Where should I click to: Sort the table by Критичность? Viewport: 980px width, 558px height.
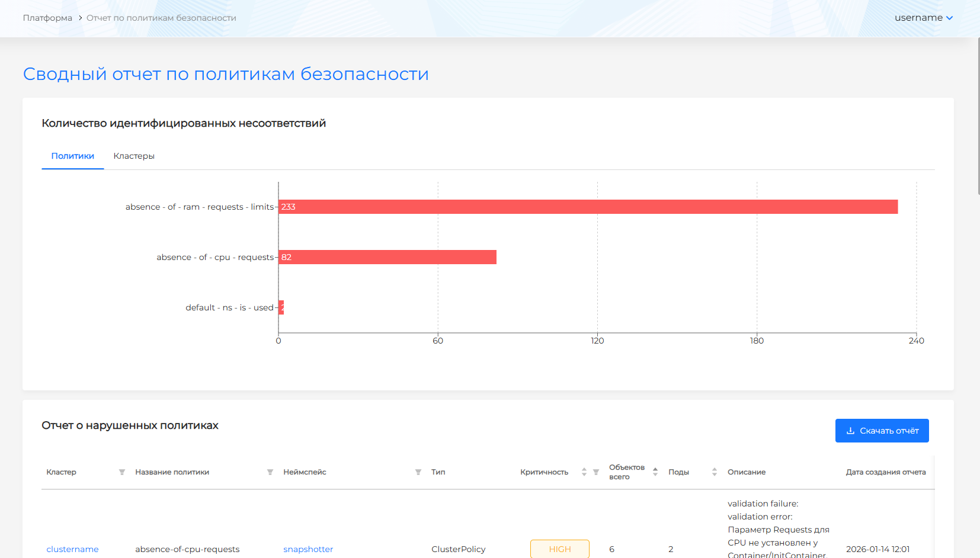[x=584, y=472]
